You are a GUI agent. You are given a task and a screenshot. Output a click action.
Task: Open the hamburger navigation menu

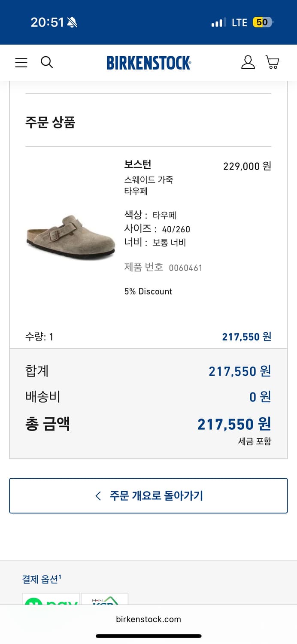pyautogui.click(x=21, y=63)
